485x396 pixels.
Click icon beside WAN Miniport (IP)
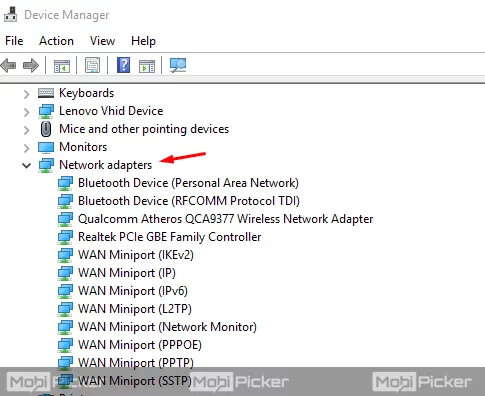point(65,273)
